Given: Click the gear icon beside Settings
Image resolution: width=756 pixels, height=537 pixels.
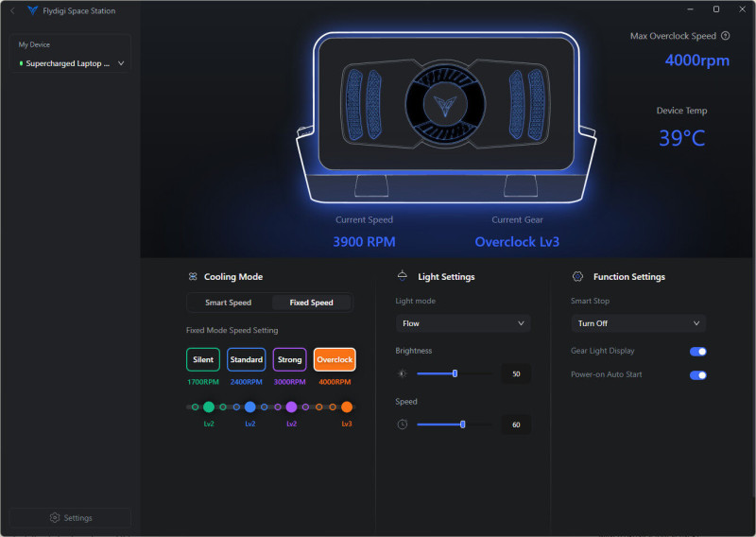Looking at the screenshot, I should click(x=55, y=517).
